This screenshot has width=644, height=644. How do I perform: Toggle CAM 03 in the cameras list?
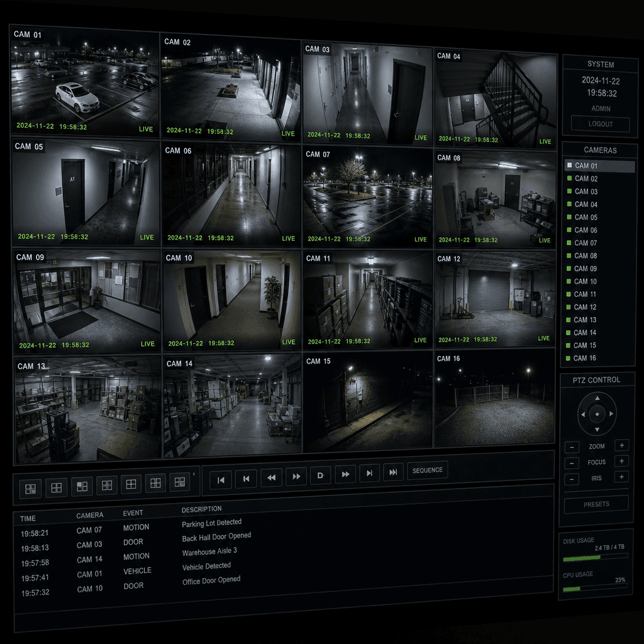tap(599, 191)
